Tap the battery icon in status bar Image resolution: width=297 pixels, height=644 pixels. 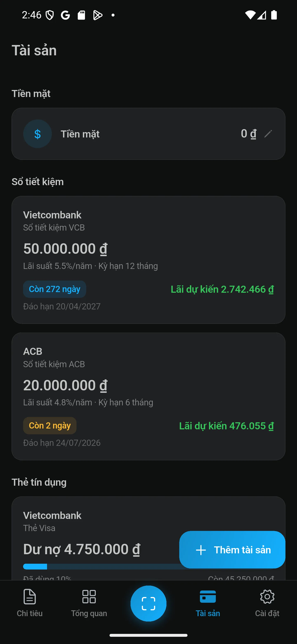274,15
